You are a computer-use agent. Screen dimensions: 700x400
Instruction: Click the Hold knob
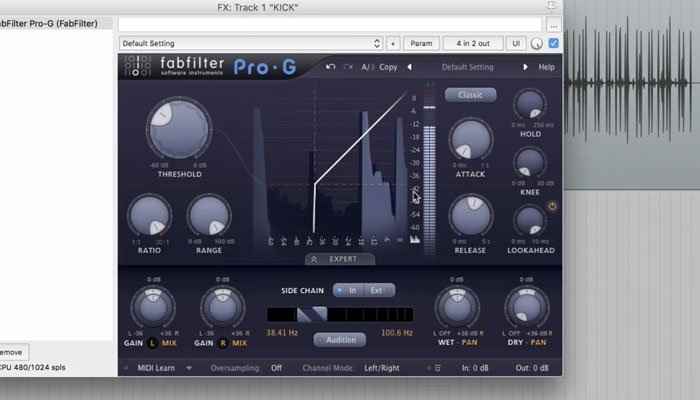coord(530,104)
